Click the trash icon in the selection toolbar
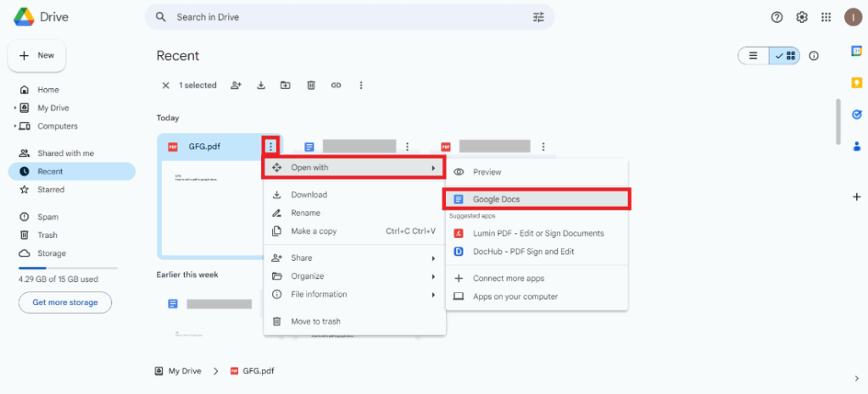868x394 pixels. click(x=311, y=86)
